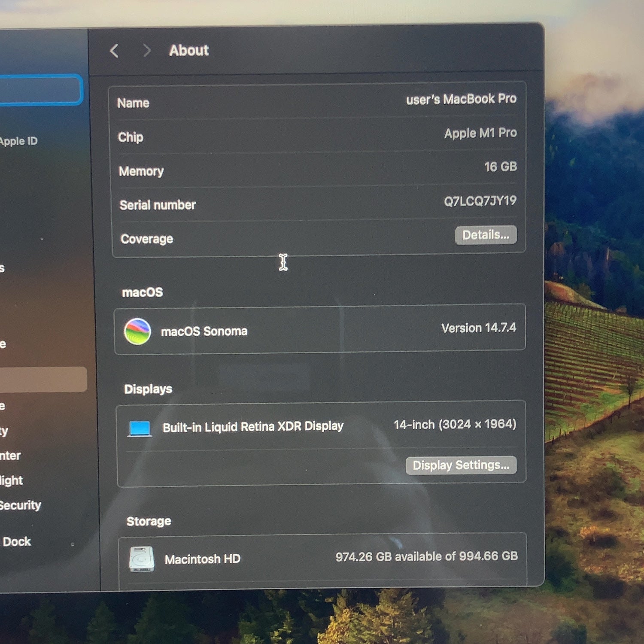This screenshot has width=644, height=644.
Task: Click the Macintosh HD drive icon
Action: coord(142,559)
